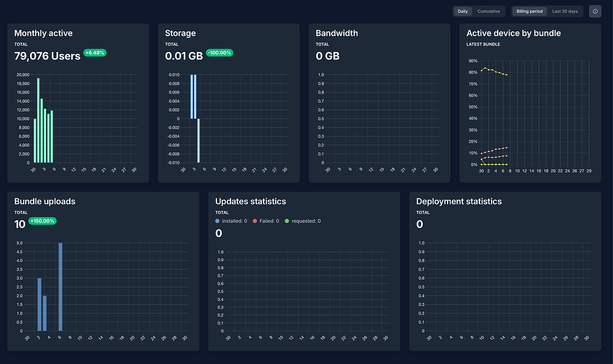
Task: Click the Active device by bundle title
Action: 513,33
